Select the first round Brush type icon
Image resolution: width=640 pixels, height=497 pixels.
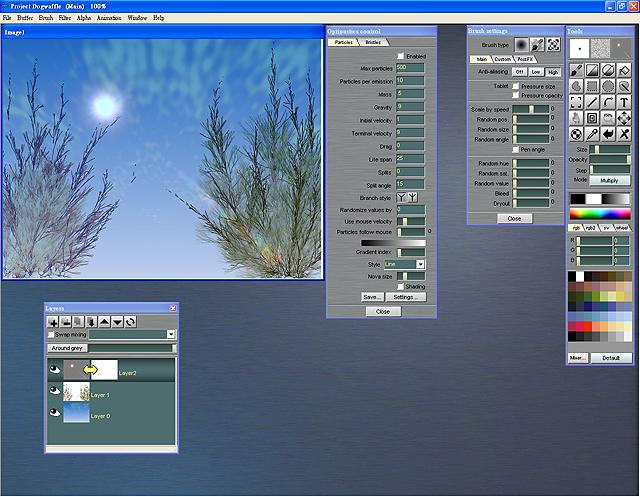pyautogui.click(x=521, y=45)
